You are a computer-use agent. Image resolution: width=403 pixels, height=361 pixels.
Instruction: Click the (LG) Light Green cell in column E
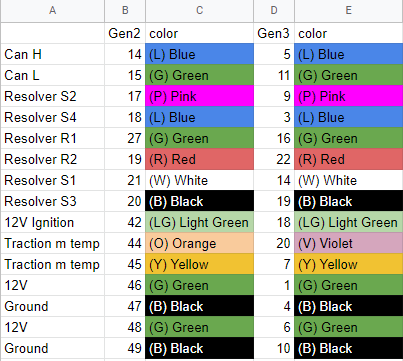point(349,222)
